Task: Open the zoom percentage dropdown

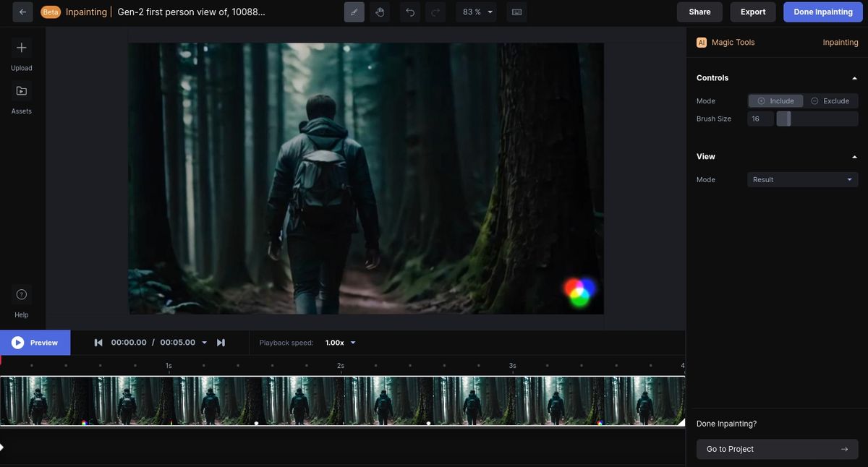Action: click(477, 12)
